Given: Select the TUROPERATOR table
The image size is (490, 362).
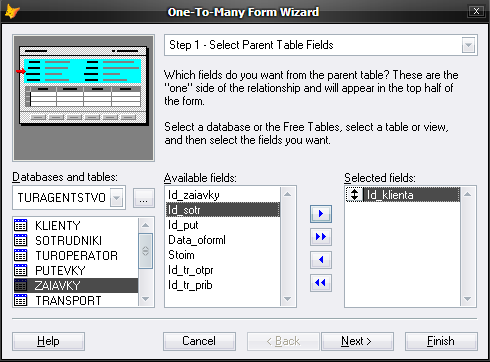Looking at the screenshot, I should click(x=76, y=255).
